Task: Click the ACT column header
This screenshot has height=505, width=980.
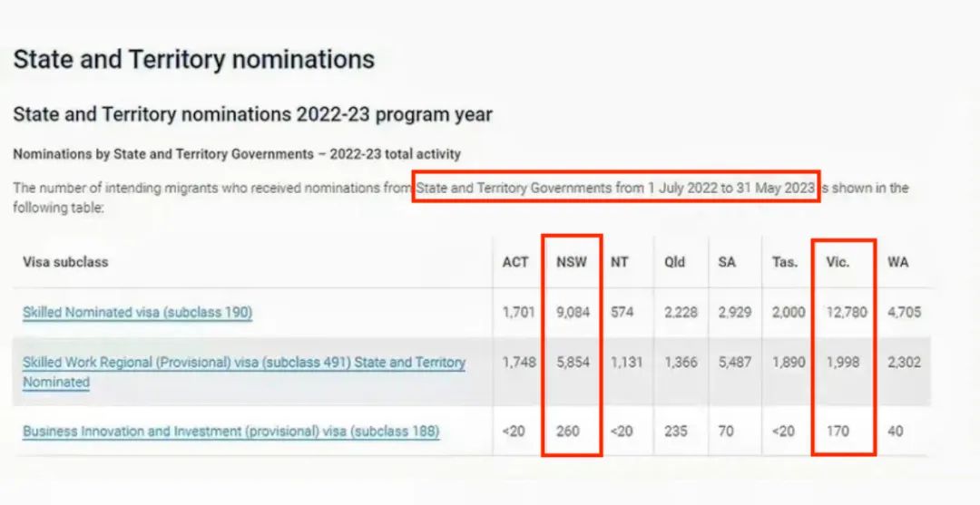Action: pyautogui.click(x=515, y=262)
